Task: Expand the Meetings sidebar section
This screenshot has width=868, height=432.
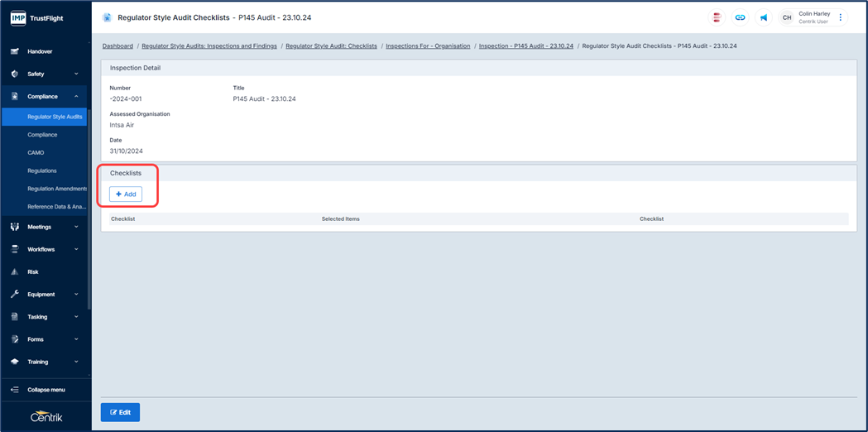Action: coord(76,227)
